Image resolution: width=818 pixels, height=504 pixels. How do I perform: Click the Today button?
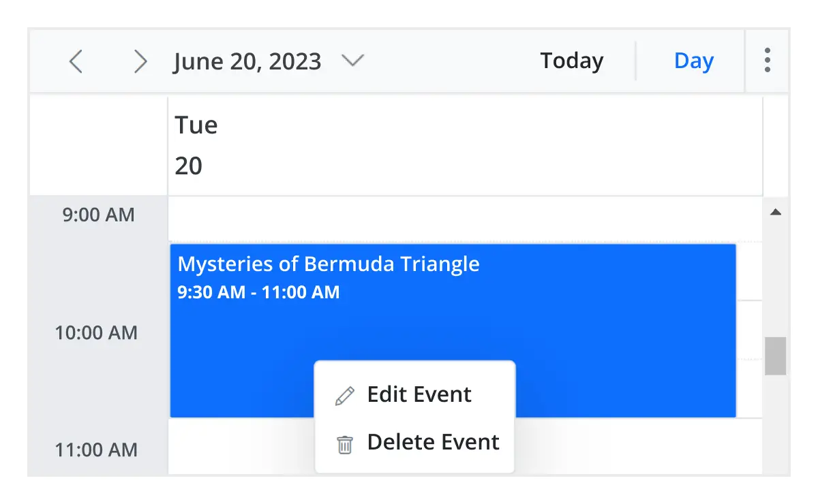pyautogui.click(x=571, y=61)
